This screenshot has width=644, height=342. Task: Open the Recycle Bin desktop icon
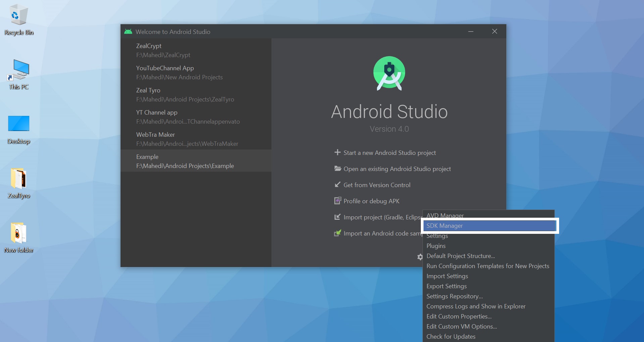click(x=19, y=20)
